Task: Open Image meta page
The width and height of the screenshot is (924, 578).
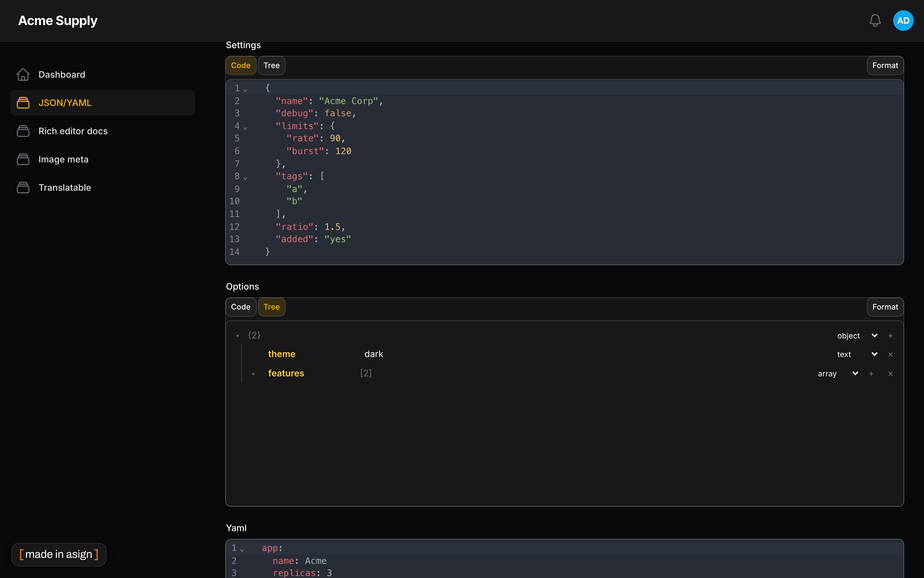Action: click(103, 159)
